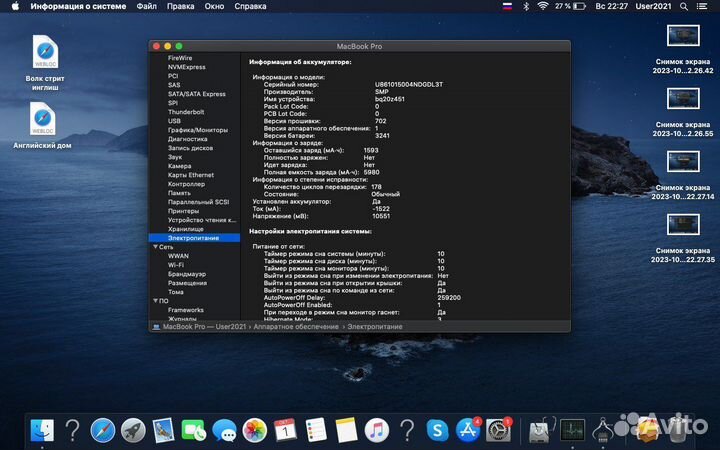This screenshot has width=720, height=450.
Task: Launch FaceTime from the dock
Action: (193, 431)
